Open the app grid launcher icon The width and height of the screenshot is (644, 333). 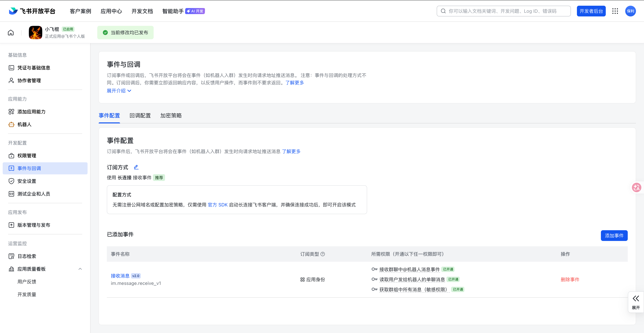(615, 11)
